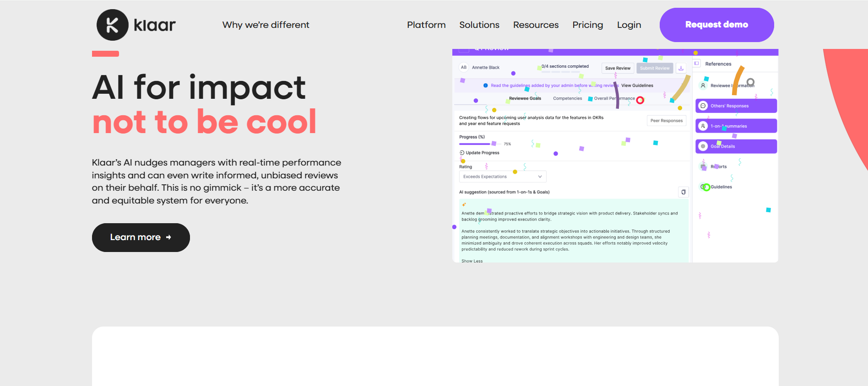Click the Goal Details target icon
Viewport: 868px width, 386px height.
703,146
